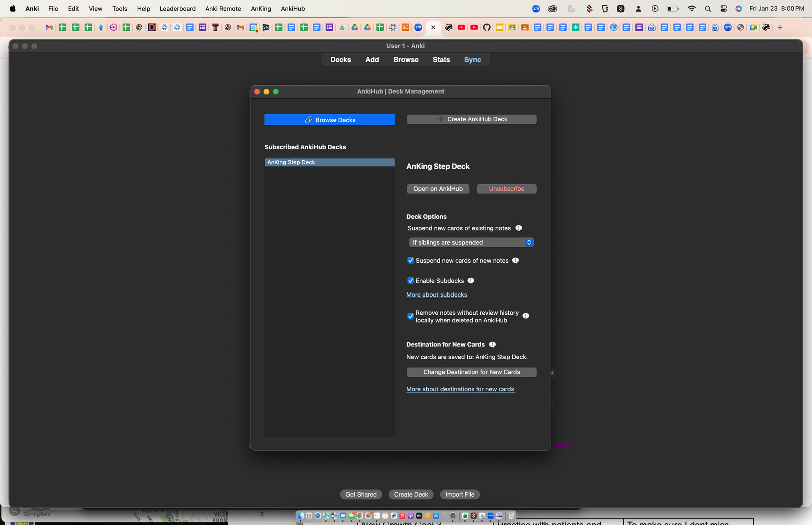This screenshot has width=812, height=525.
Task: Switch to the Browse tab in Anki
Action: click(406, 60)
